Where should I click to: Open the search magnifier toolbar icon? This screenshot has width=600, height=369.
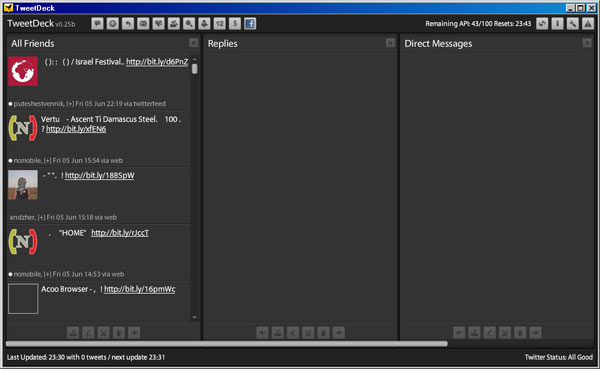pos(189,24)
